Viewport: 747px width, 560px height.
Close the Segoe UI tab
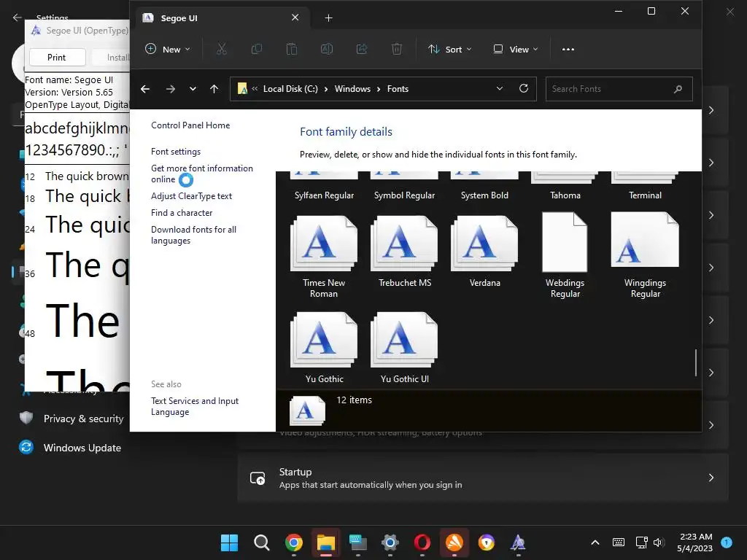coord(295,17)
